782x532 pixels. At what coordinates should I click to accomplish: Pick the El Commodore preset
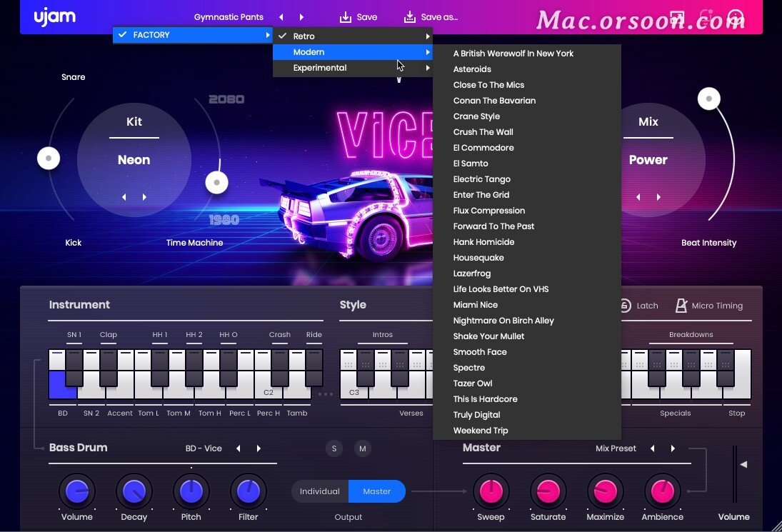click(x=527, y=148)
